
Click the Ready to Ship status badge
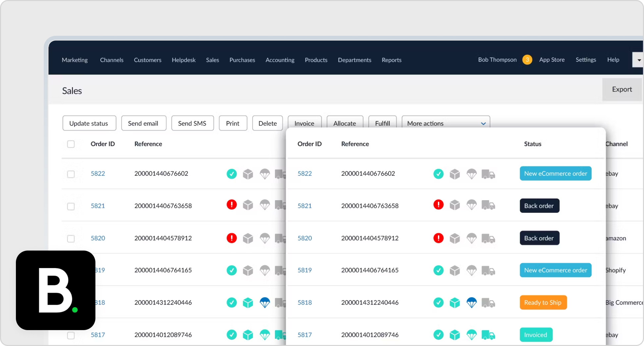tap(543, 302)
